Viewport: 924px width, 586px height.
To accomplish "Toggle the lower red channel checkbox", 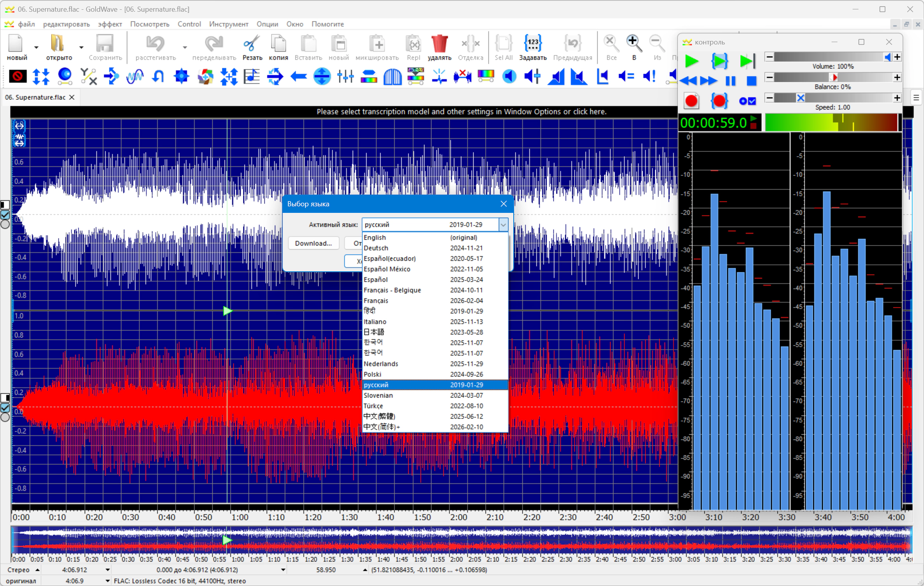I will point(5,407).
